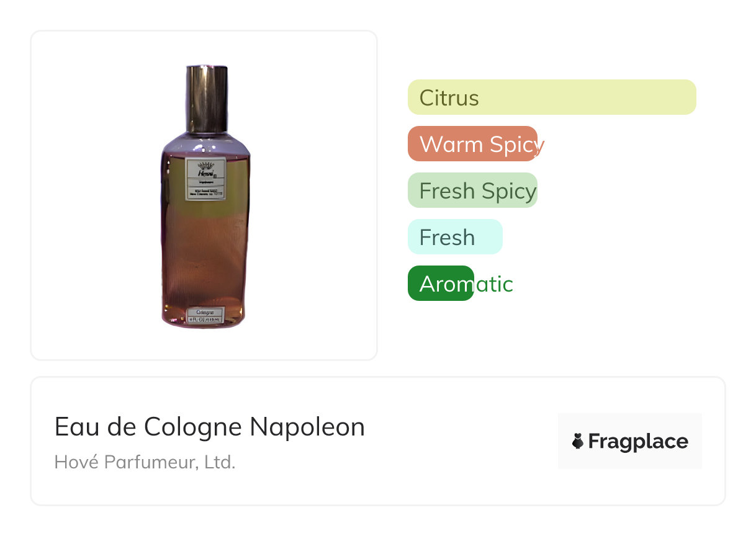756x536 pixels.
Task: Click the Citrus text label
Action: 449,97
